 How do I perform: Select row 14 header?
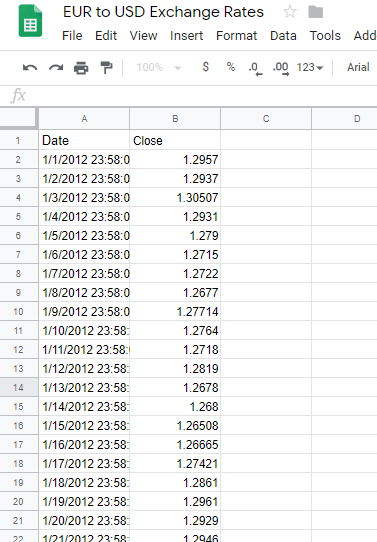click(x=18, y=387)
